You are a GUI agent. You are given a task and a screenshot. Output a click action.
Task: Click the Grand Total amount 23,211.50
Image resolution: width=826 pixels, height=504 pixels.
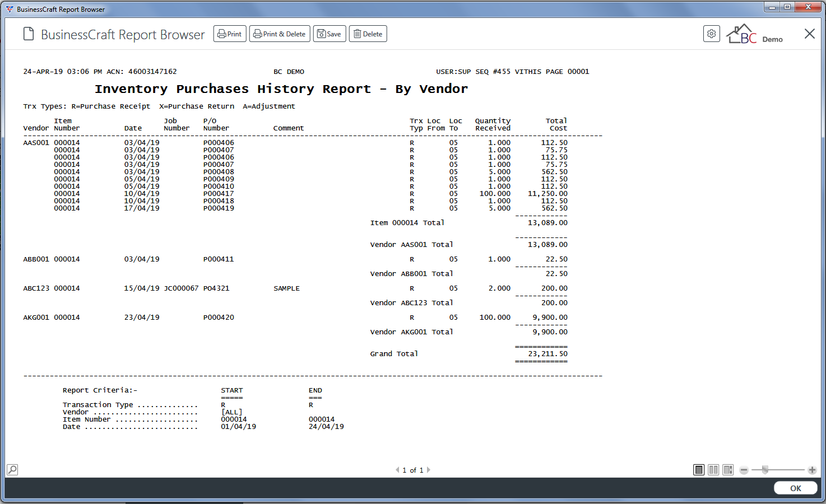(547, 354)
